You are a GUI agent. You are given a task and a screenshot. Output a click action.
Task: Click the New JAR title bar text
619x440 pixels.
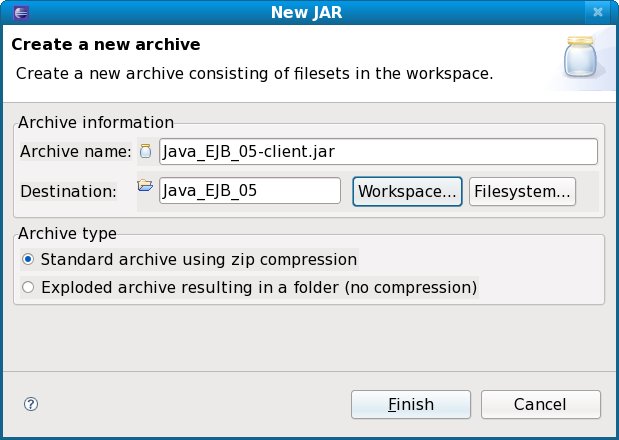click(x=309, y=13)
